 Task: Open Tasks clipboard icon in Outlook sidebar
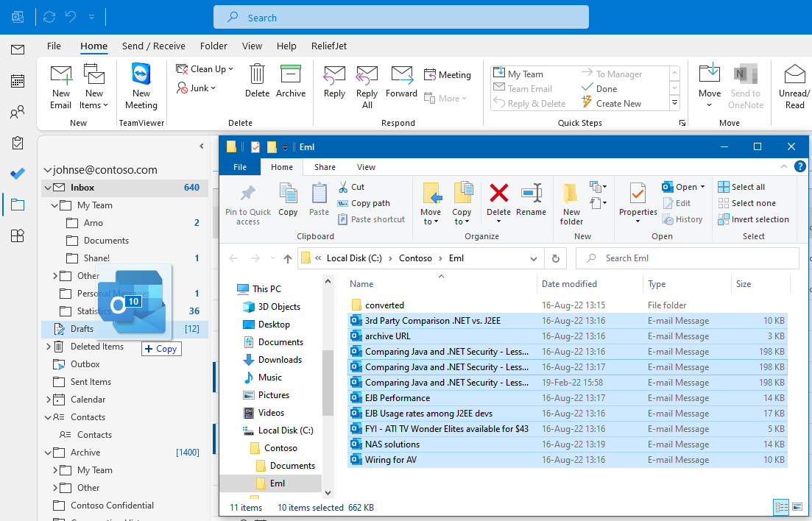[x=18, y=143]
